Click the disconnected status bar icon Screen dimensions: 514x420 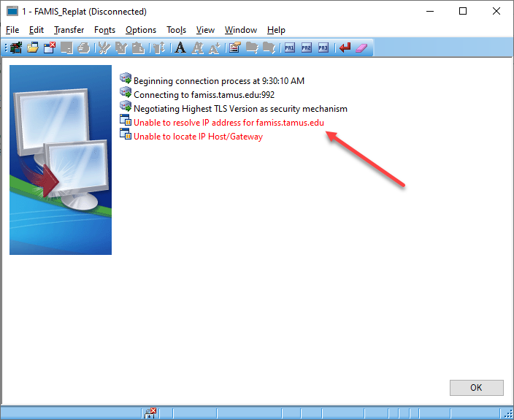[x=150, y=413]
